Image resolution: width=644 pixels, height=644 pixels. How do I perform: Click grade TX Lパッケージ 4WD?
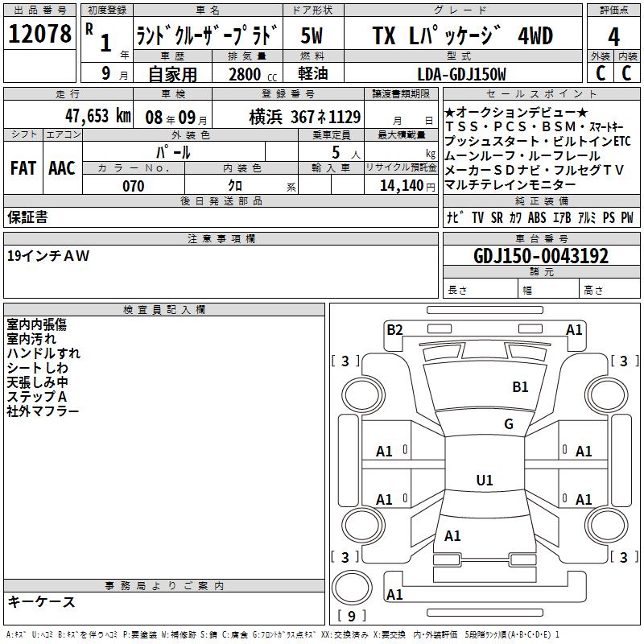tap(463, 35)
